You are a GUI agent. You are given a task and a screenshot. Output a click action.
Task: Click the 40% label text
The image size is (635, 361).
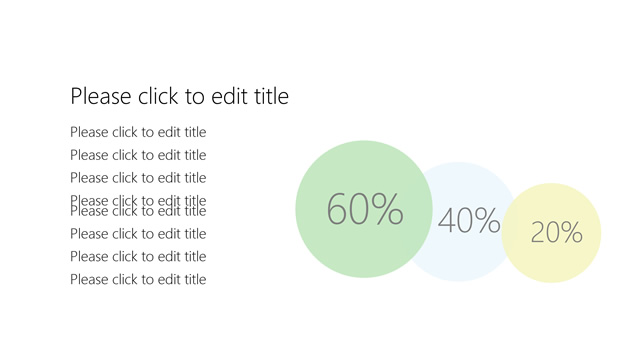[x=469, y=220]
